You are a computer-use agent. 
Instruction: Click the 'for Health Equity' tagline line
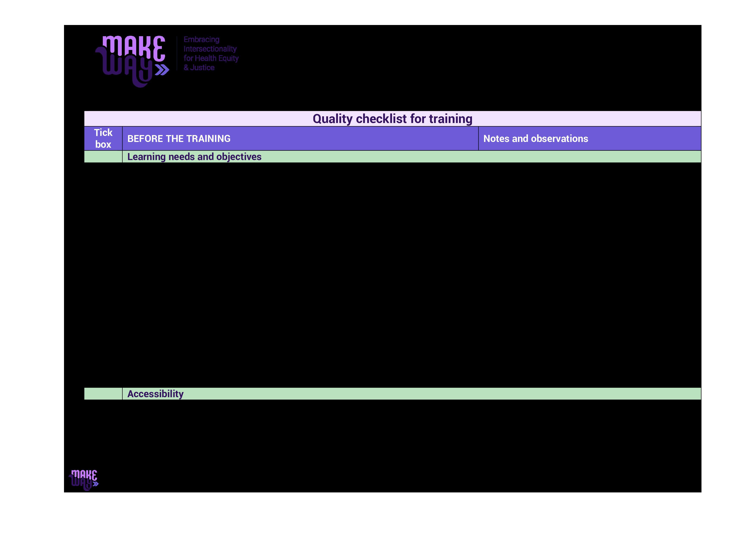(x=211, y=58)
